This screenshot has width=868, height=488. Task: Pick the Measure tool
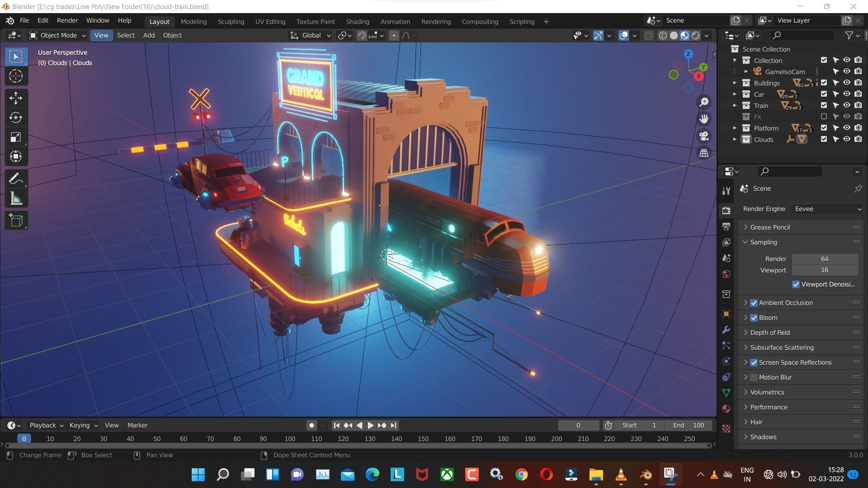click(16, 198)
